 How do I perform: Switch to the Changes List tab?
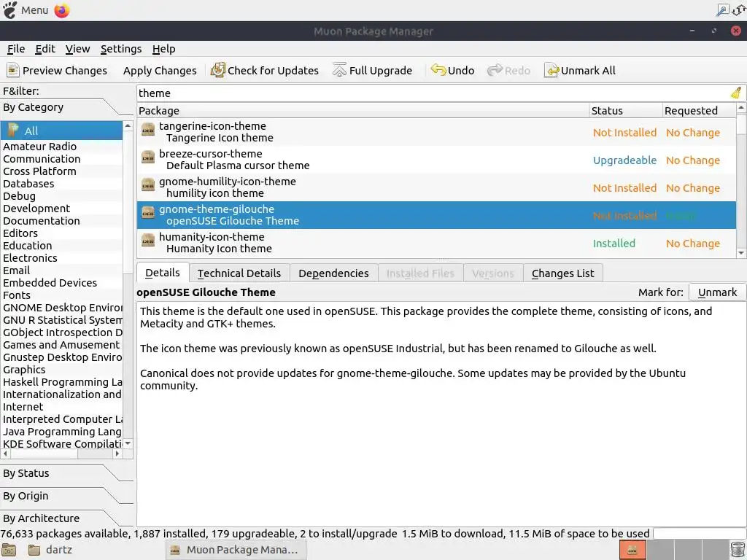coord(562,273)
